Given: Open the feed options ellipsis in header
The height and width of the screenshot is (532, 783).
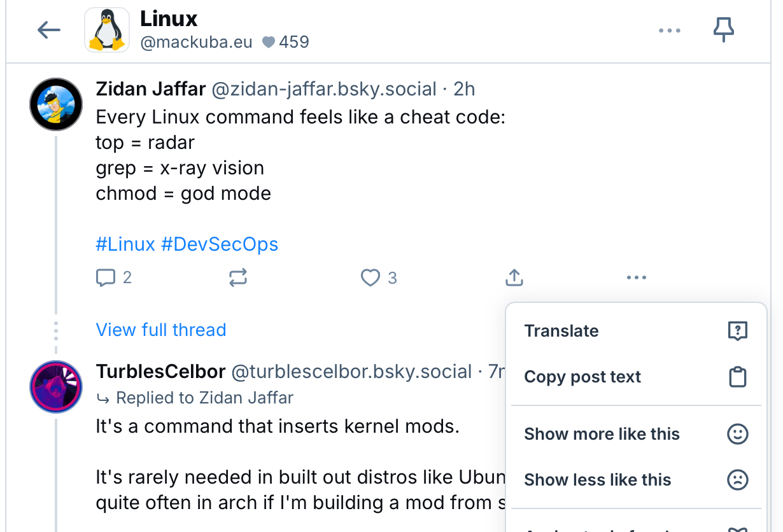Looking at the screenshot, I should point(670,31).
